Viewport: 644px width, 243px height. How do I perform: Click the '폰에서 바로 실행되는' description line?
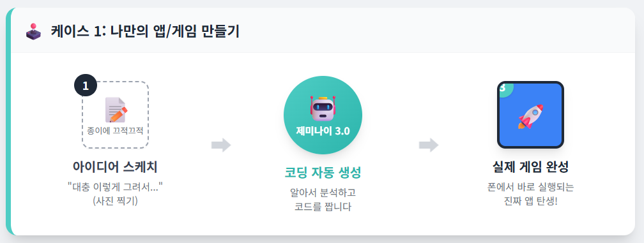click(530, 187)
